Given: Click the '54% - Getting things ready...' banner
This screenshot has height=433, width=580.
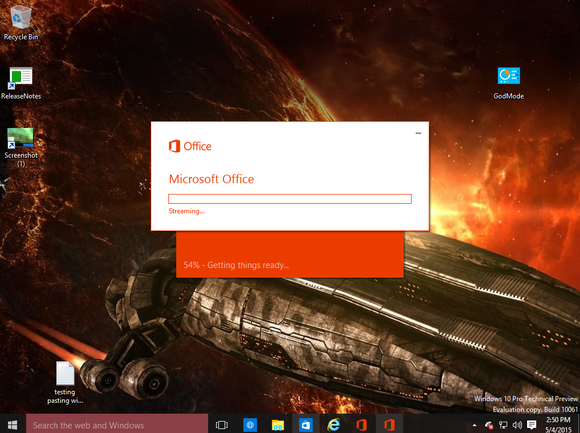Looking at the screenshot, I should 290,254.
